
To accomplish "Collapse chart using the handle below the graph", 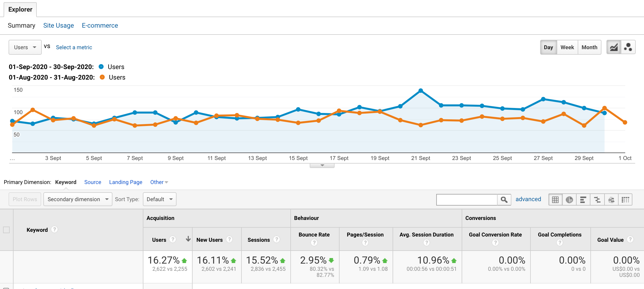I will pyautogui.click(x=322, y=165).
